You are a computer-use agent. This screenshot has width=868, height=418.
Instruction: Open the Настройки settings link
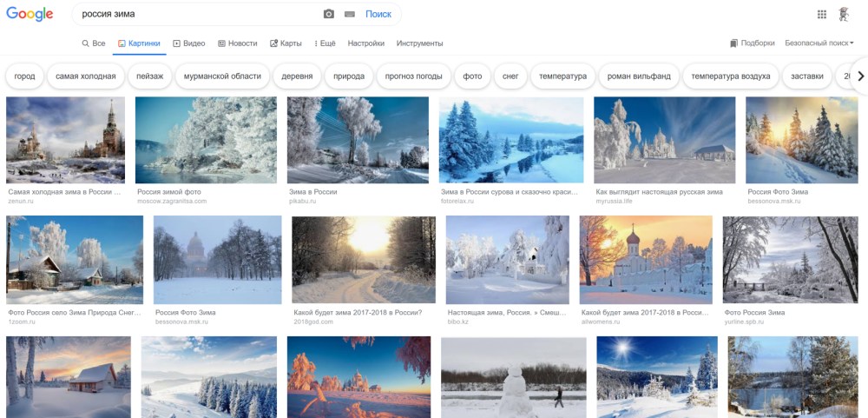click(x=365, y=43)
